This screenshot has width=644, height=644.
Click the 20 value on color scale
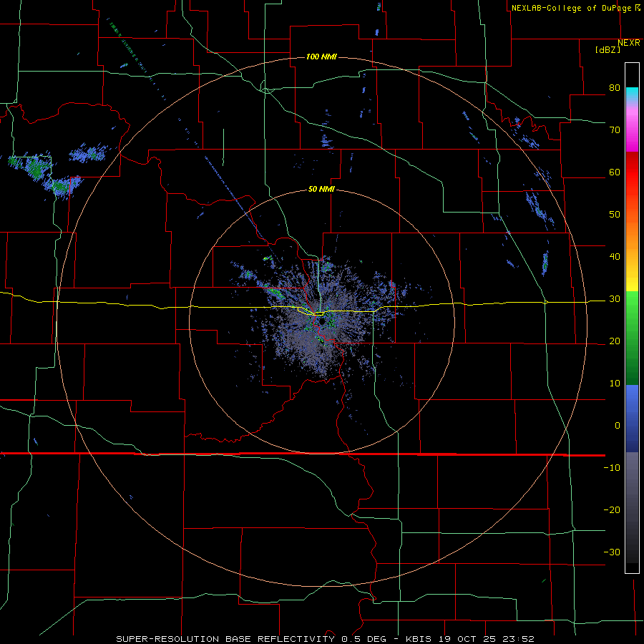pos(615,341)
